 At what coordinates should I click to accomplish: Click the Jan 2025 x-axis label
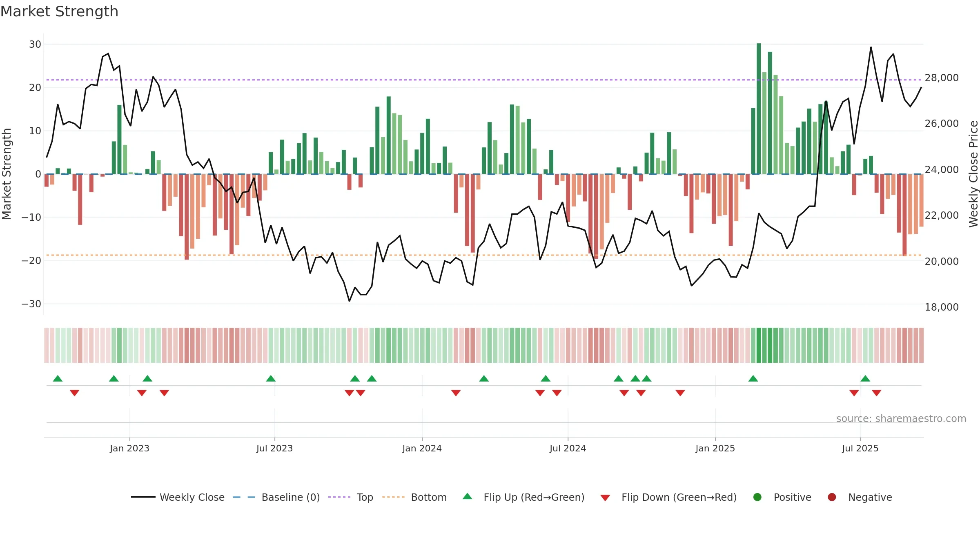715,448
